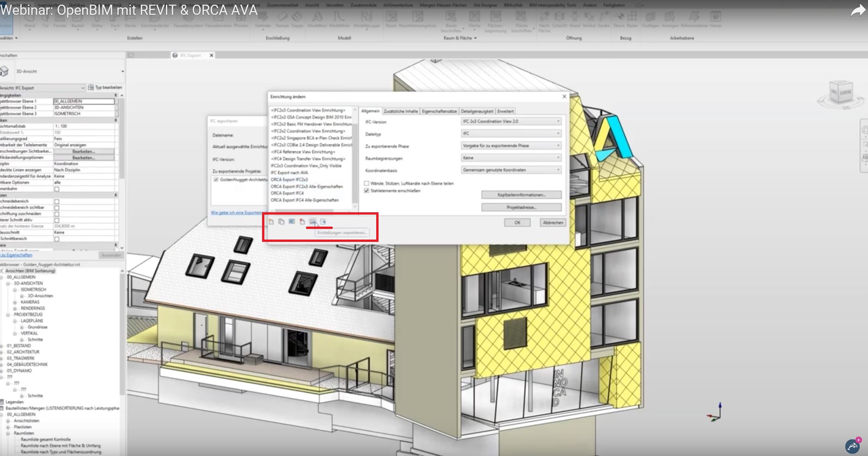Viewport: 868px width, 456px height.
Task: Open the Dateityp dropdown
Action: coord(511,133)
